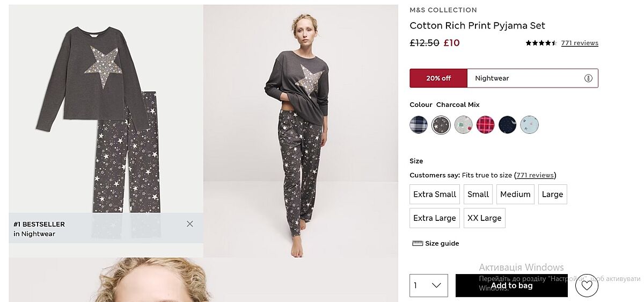Click the ruler icon beside Size guide
This screenshot has height=302, width=644.
click(418, 243)
